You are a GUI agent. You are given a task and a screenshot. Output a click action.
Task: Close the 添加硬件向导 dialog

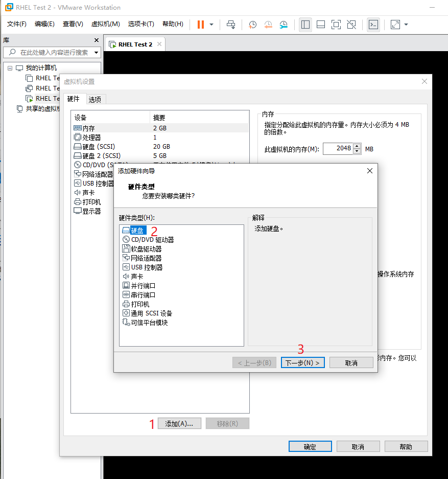pos(369,171)
